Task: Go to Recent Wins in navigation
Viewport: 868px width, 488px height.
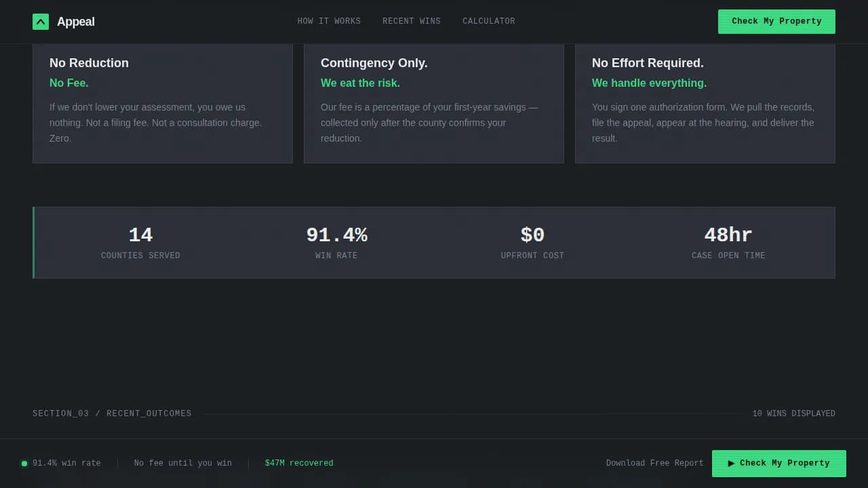Action: (x=411, y=21)
